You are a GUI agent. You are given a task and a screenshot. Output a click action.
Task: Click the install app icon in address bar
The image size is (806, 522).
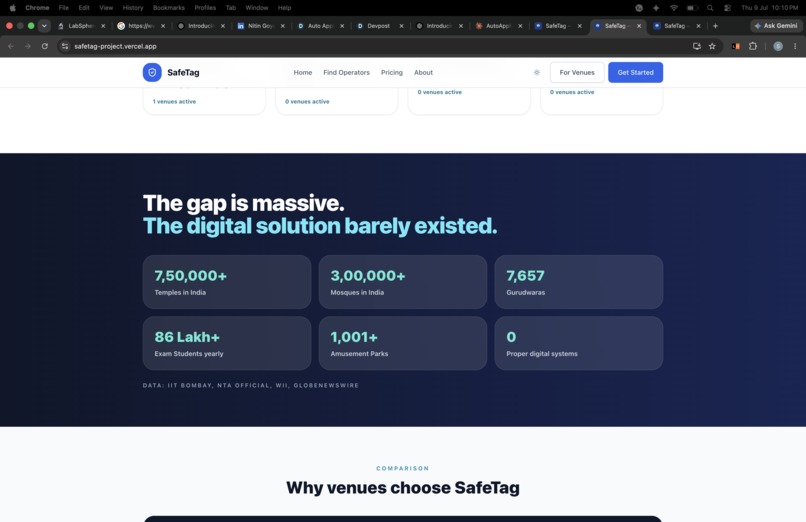click(697, 46)
